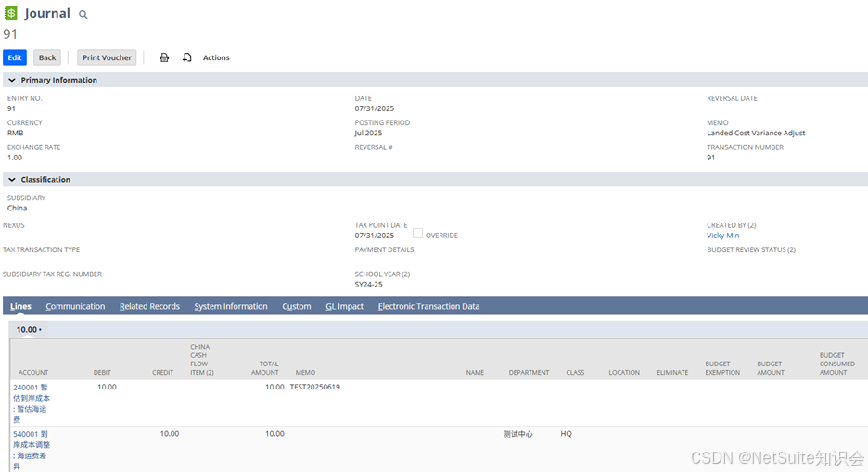Click the BUDGET EXEMPTION column header
868x472 pixels.
(x=722, y=368)
